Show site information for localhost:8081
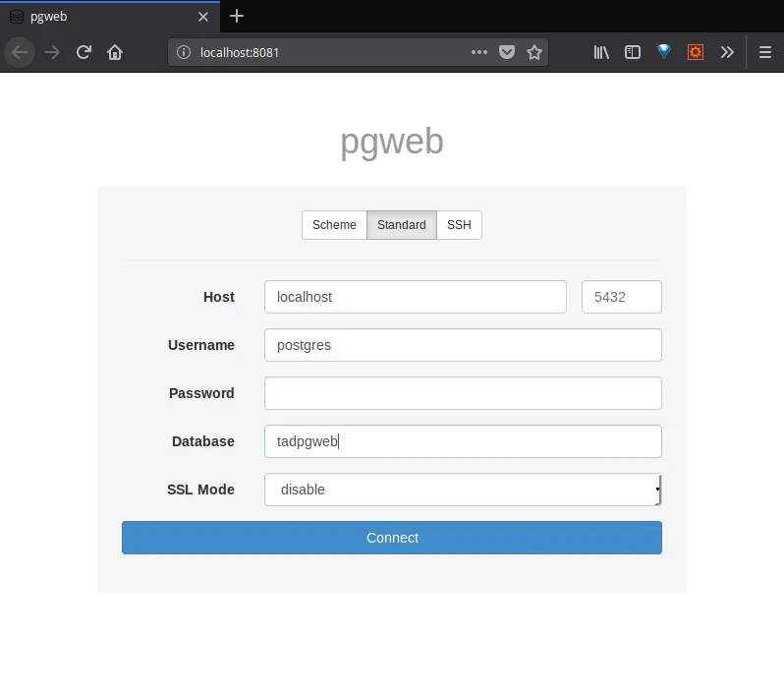784x691 pixels. pos(184,52)
